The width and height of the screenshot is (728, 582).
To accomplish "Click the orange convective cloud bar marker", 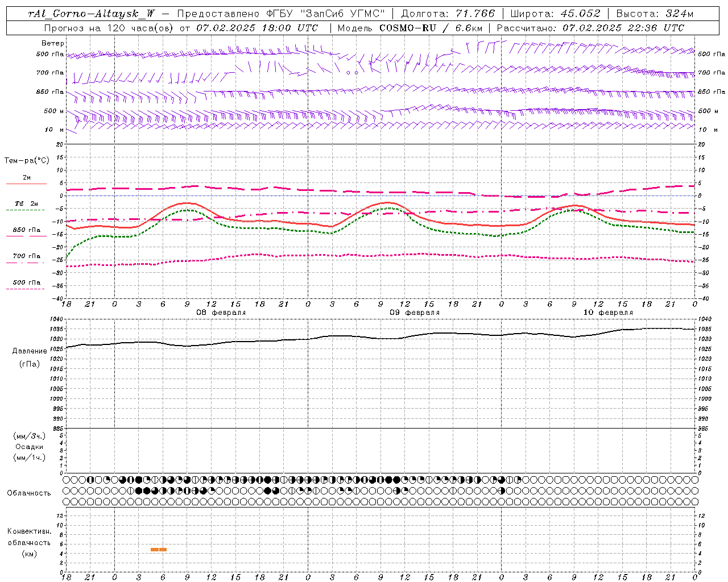I will [x=159, y=550].
